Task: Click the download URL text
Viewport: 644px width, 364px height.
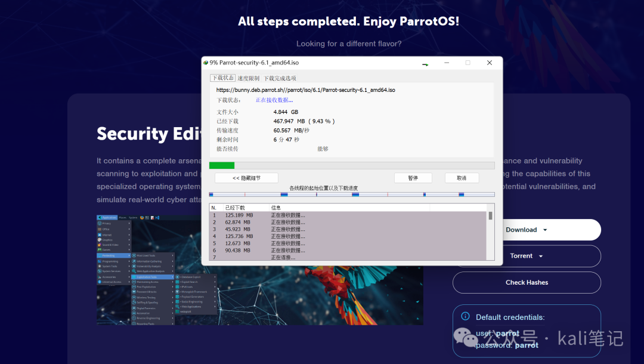Action: point(305,90)
